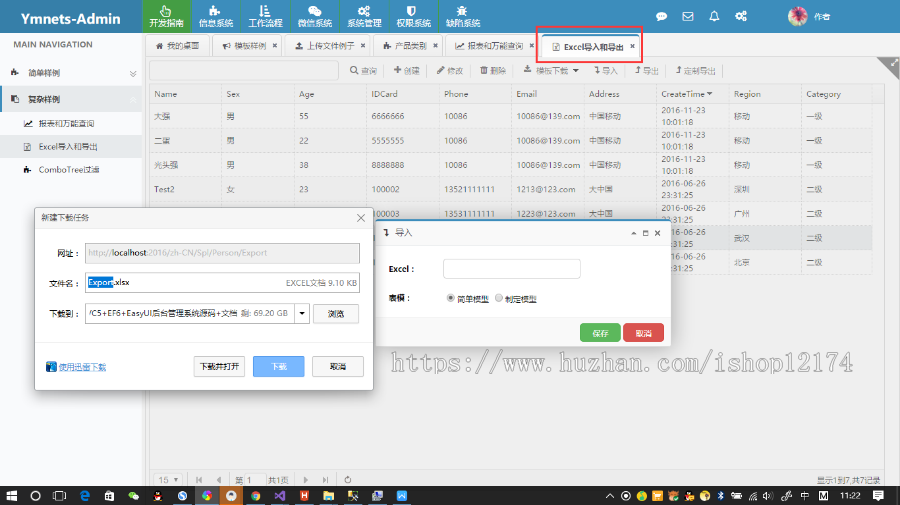Open the 权限系统 top navigation module
This screenshot has height=505, width=900.
413,16
